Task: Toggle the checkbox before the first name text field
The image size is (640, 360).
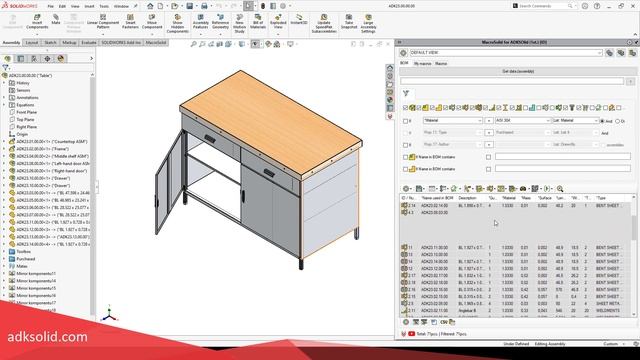Action: point(489,157)
